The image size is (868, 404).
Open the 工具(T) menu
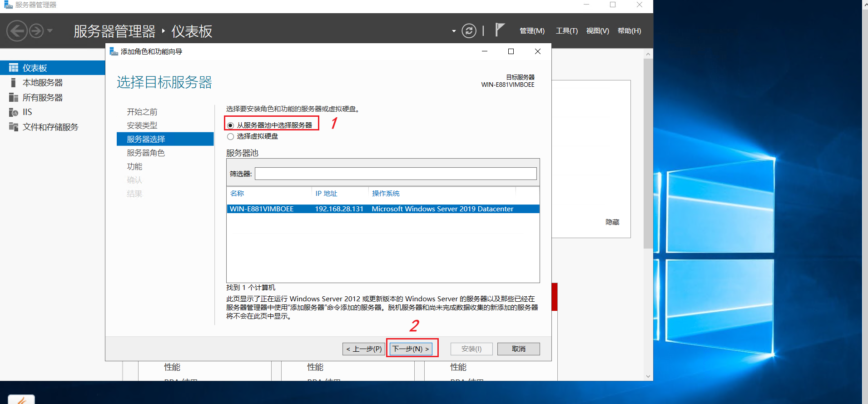point(567,31)
